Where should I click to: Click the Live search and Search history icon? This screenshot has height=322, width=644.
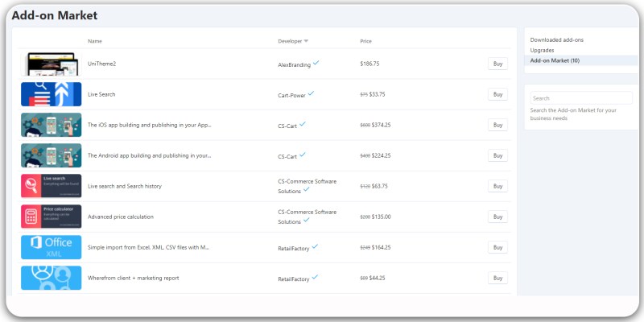click(x=51, y=186)
